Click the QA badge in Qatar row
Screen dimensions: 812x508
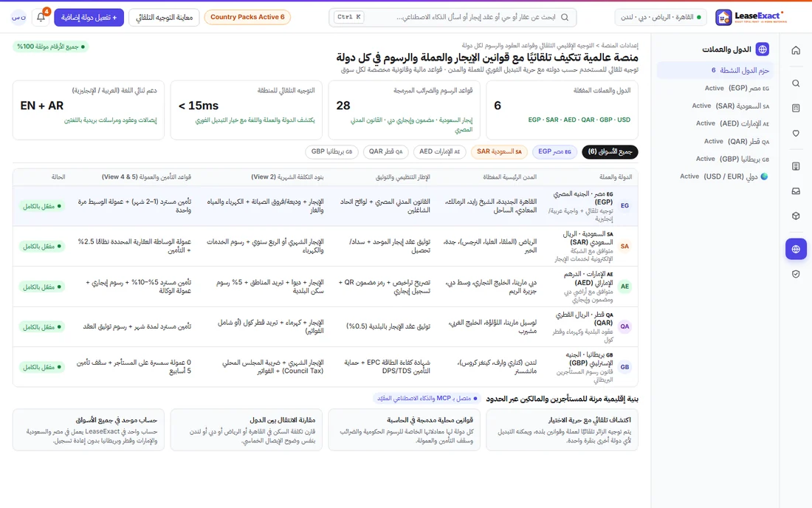[625, 327]
